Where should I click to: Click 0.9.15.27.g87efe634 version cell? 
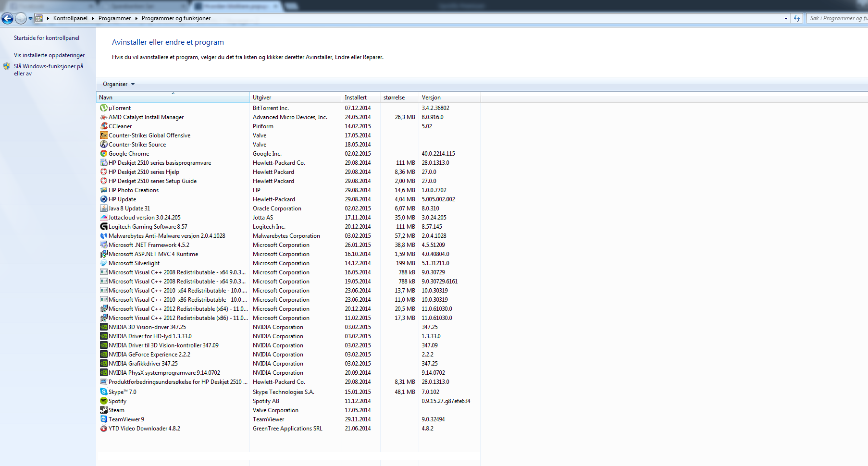tap(446, 401)
